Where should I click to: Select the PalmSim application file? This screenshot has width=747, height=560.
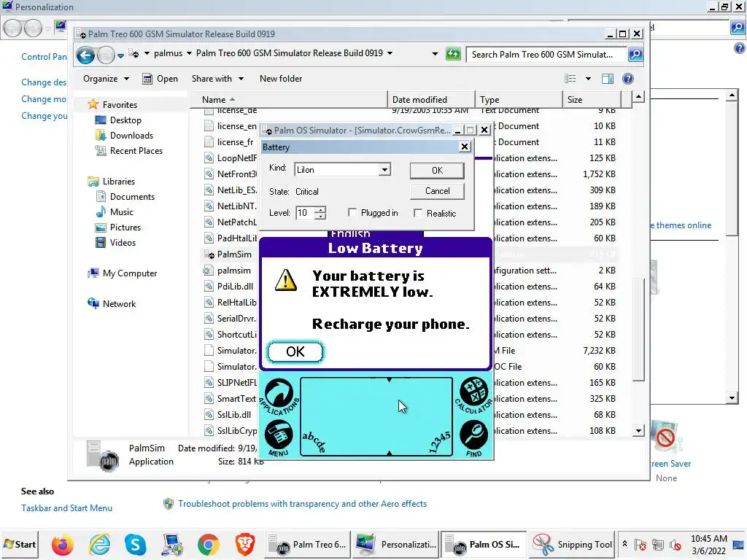[x=234, y=254]
